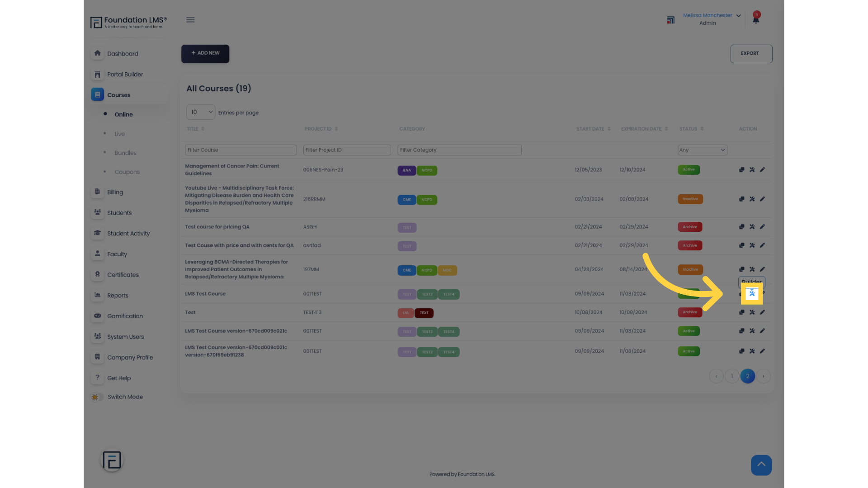Screen dimensions: 868x488
Task: Enable the Live courses section in sidebar
Action: (x=119, y=133)
